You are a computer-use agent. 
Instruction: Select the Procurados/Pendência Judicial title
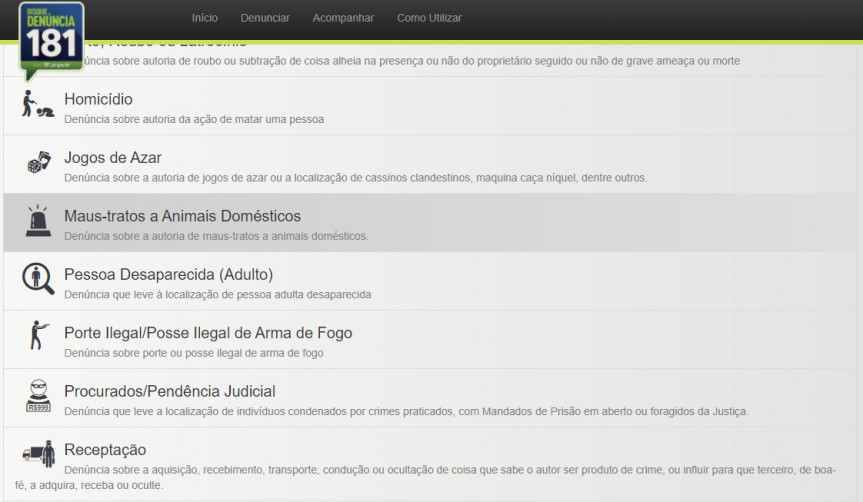[x=169, y=391]
